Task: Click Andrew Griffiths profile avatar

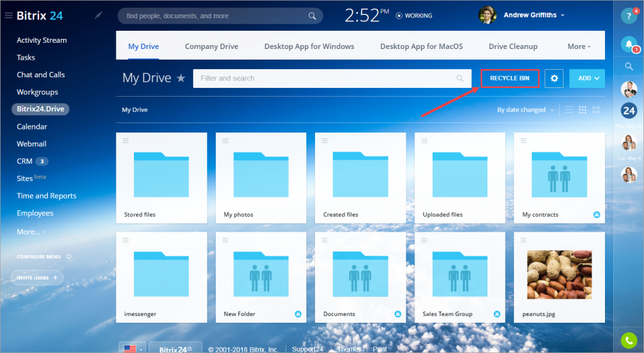Action: click(x=487, y=15)
